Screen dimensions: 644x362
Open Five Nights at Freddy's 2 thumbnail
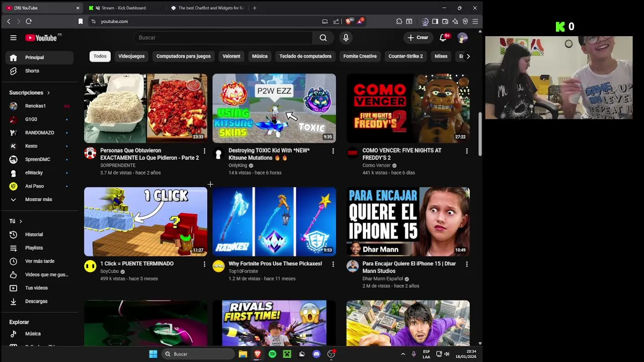pyautogui.click(x=408, y=108)
